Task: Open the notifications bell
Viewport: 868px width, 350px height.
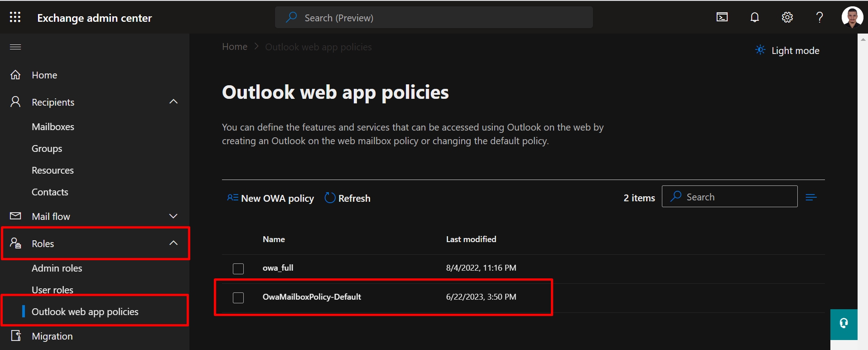Action: click(x=755, y=17)
